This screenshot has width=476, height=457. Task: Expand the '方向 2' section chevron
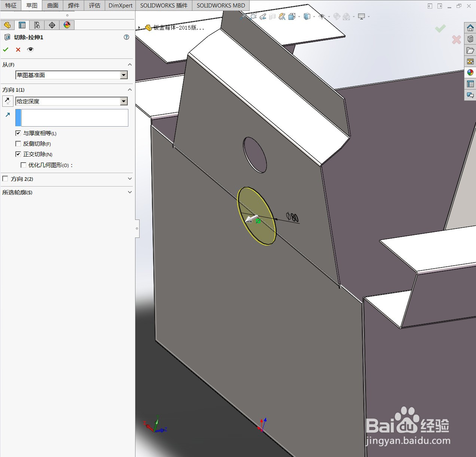click(x=130, y=179)
